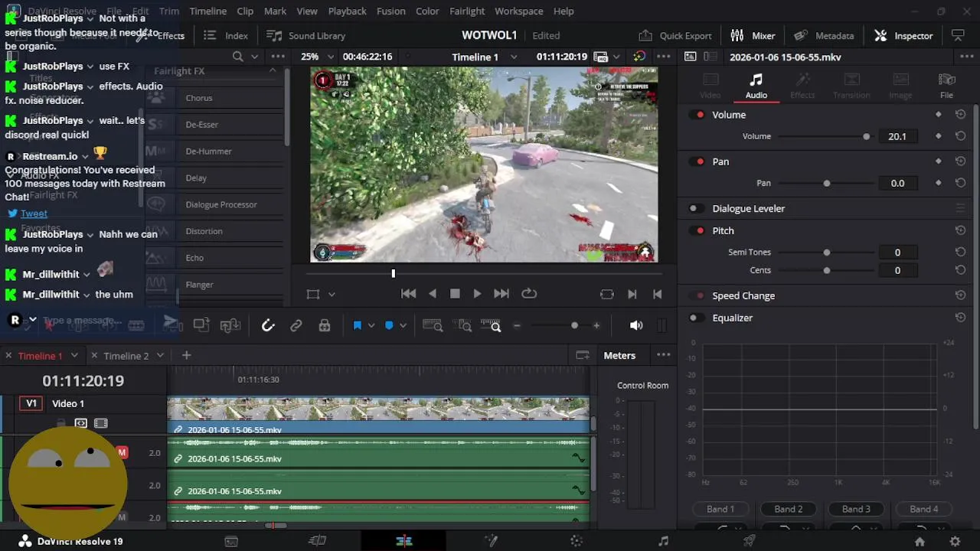Open the File tab in Inspector

point(947,85)
